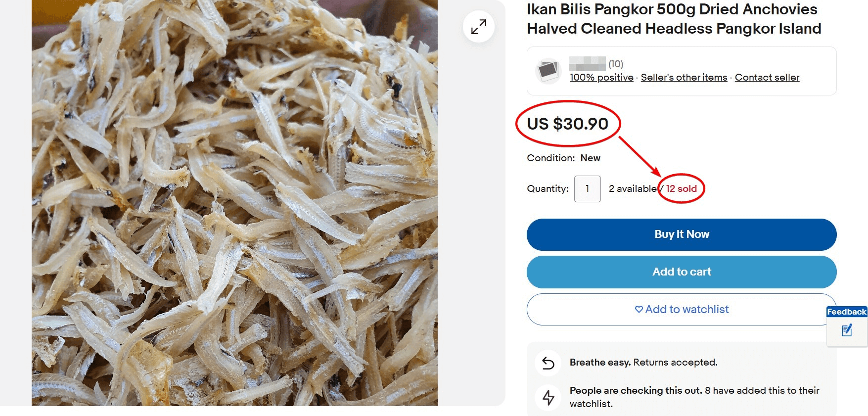Click the Contact seller link
Screen dimensions: 868x416
[767, 78]
